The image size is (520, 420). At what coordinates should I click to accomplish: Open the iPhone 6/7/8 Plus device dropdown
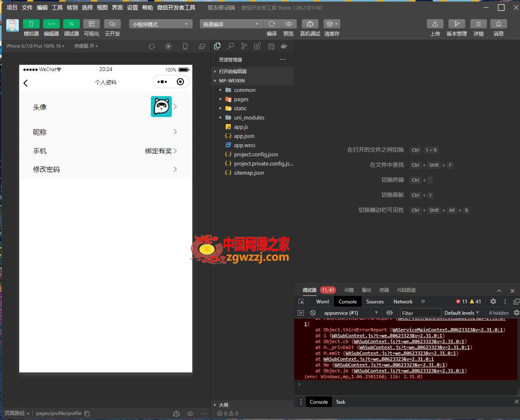(x=36, y=46)
